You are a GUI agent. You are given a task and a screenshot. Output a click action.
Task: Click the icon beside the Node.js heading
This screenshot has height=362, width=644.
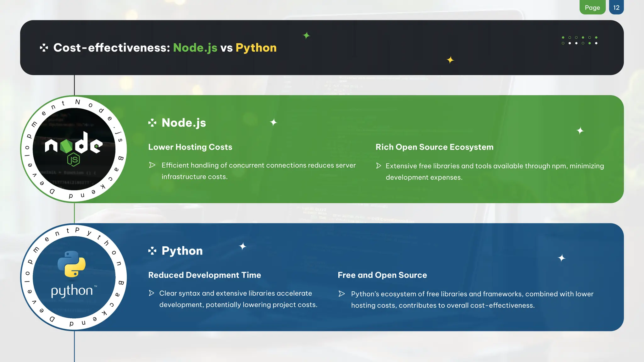(x=152, y=123)
